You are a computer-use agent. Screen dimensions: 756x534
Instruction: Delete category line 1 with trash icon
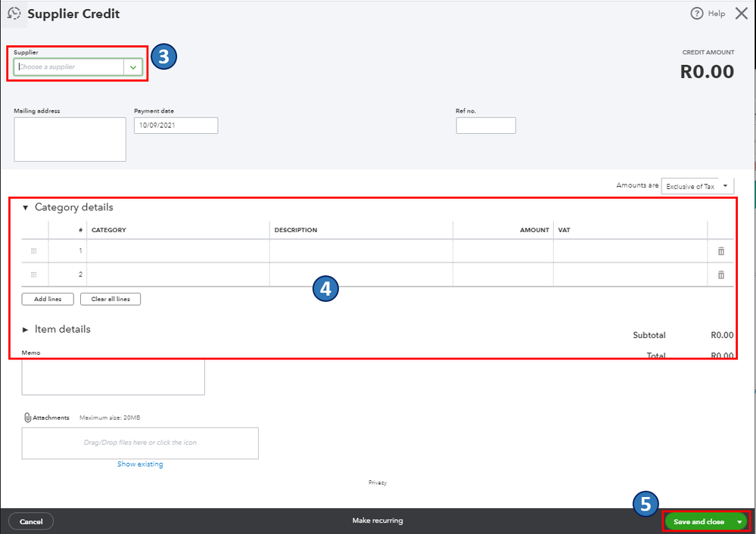pyautogui.click(x=720, y=251)
